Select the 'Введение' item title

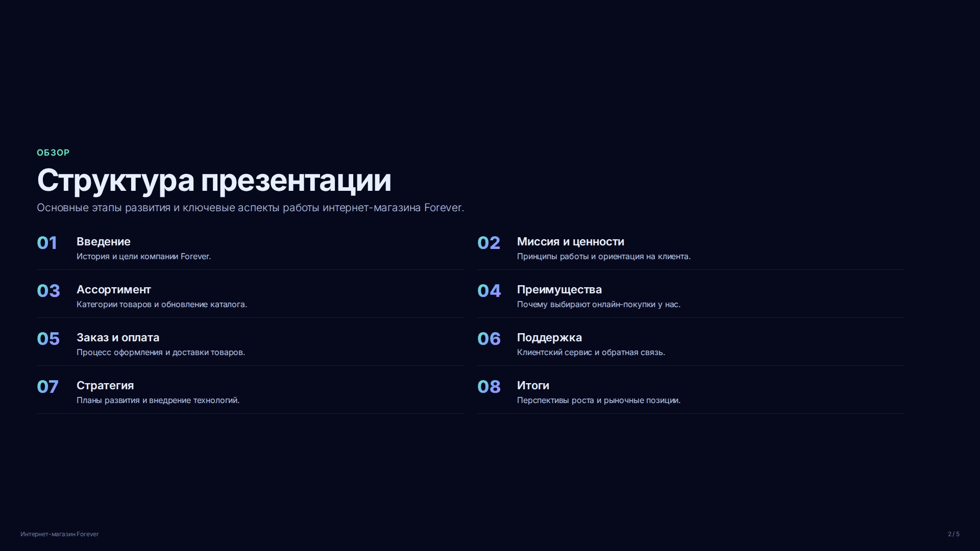pyautogui.click(x=104, y=242)
